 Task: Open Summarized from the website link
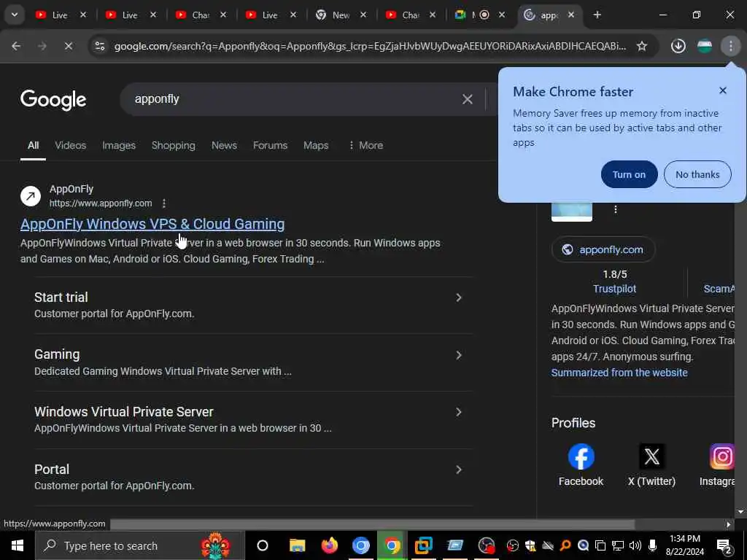[619, 373]
